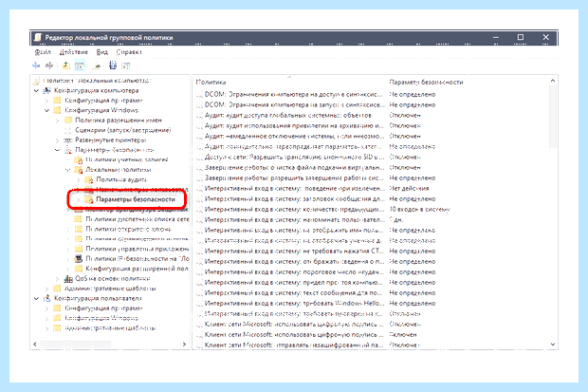Image resolution: width=588 pixels, height=392 pixels.
Task: Click the root Политика Локальный компьютер icon
Action: click(36, 81)
